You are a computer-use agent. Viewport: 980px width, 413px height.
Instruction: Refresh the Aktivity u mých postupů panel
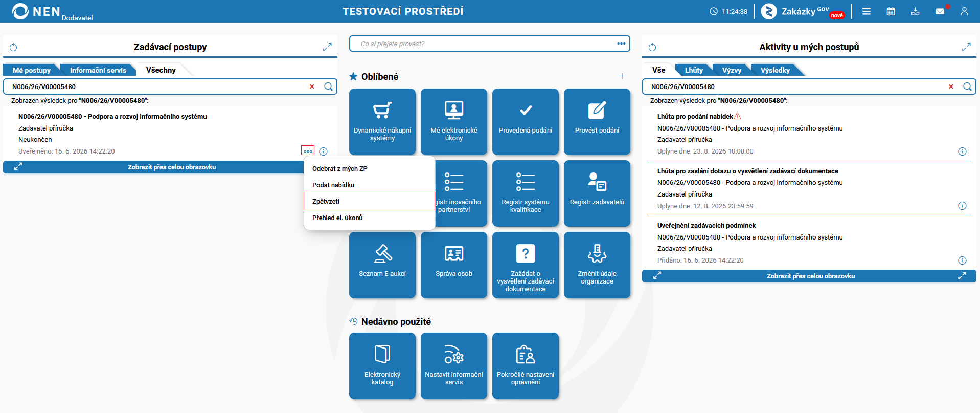[652, 47]
